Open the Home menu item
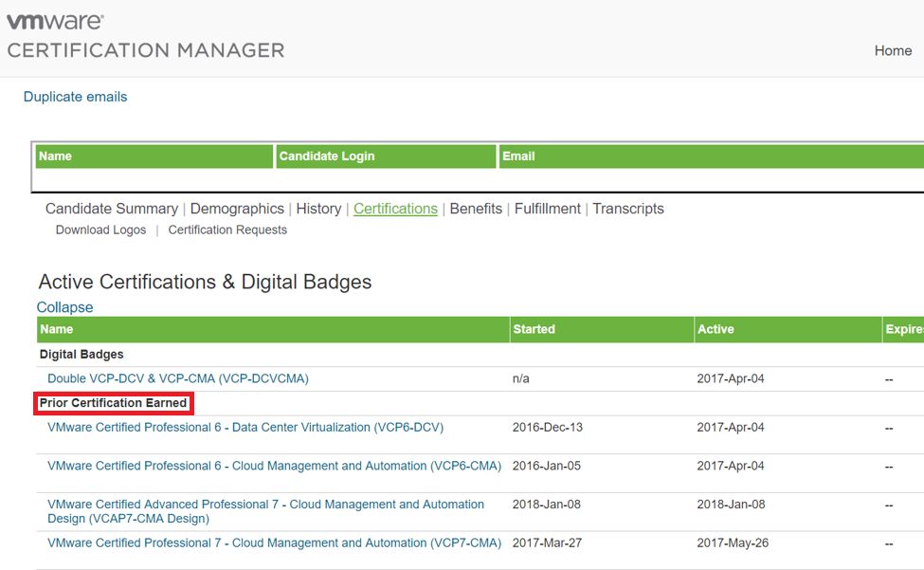 coord(892,51)
